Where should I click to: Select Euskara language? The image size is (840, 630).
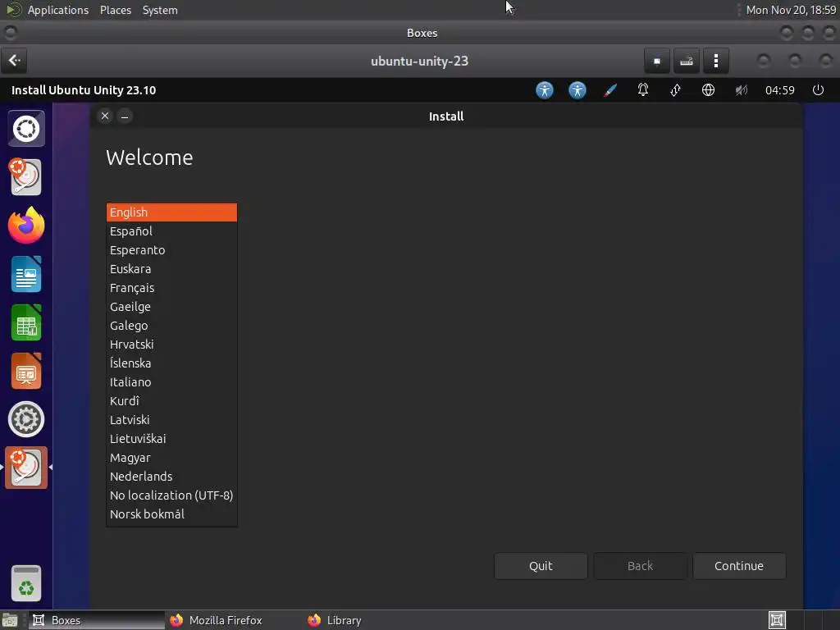click(171, 269)
